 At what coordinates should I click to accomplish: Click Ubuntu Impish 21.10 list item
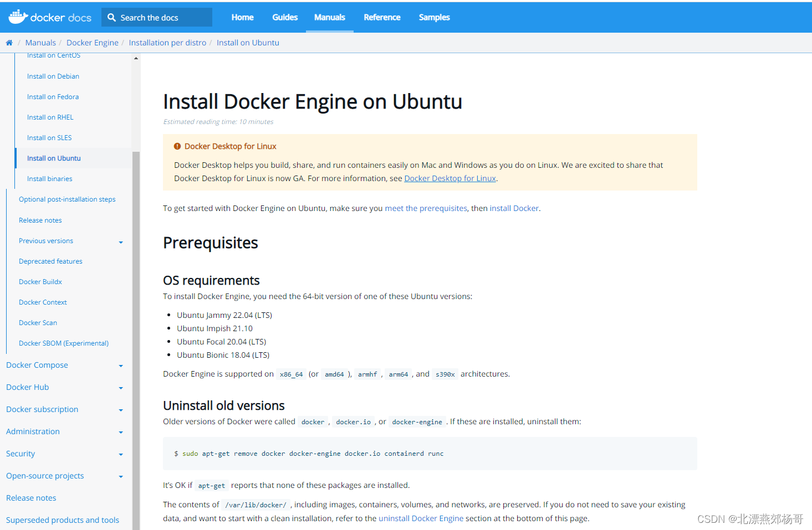click(x=215, y=328)
